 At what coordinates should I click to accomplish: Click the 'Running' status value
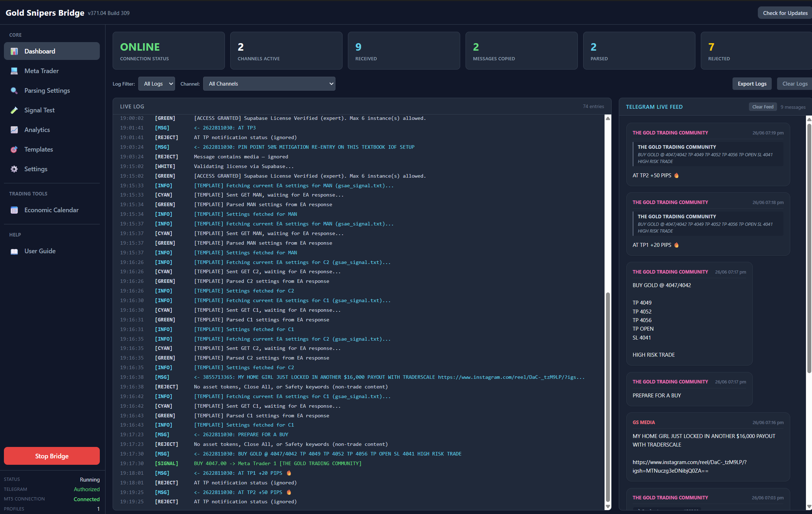(x=90, y=479)
